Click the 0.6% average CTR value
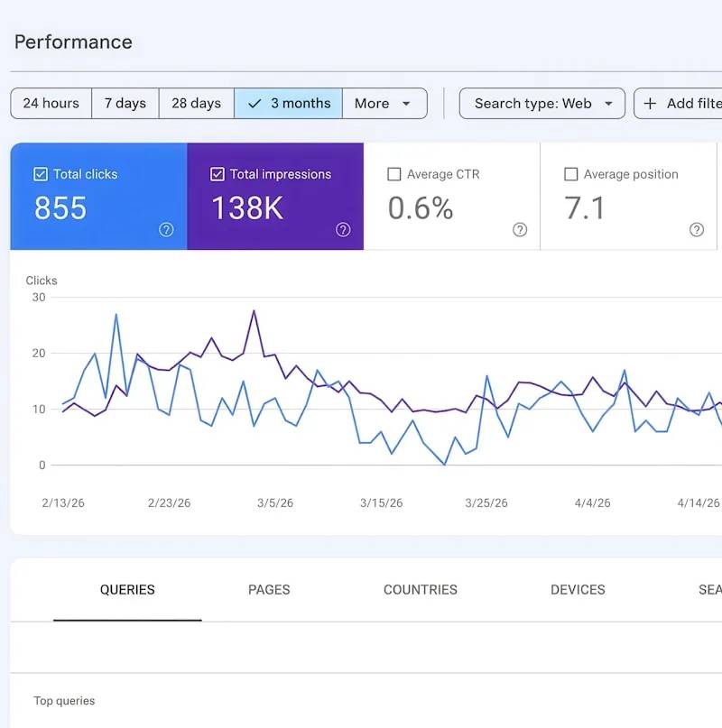Screen dimensions: 722x728 pyautogui.click(x=421, y=207)
